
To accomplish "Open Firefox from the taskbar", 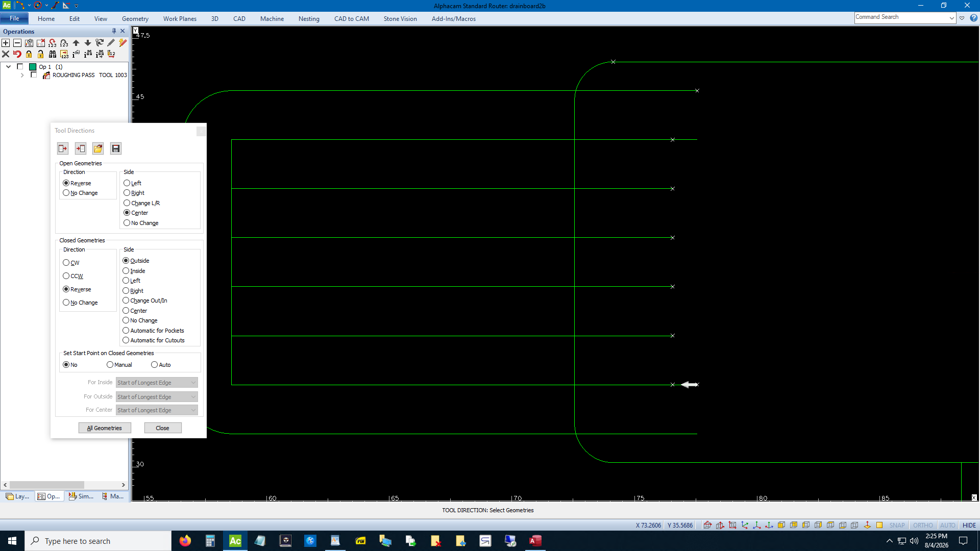I will [x=185, y=541].
